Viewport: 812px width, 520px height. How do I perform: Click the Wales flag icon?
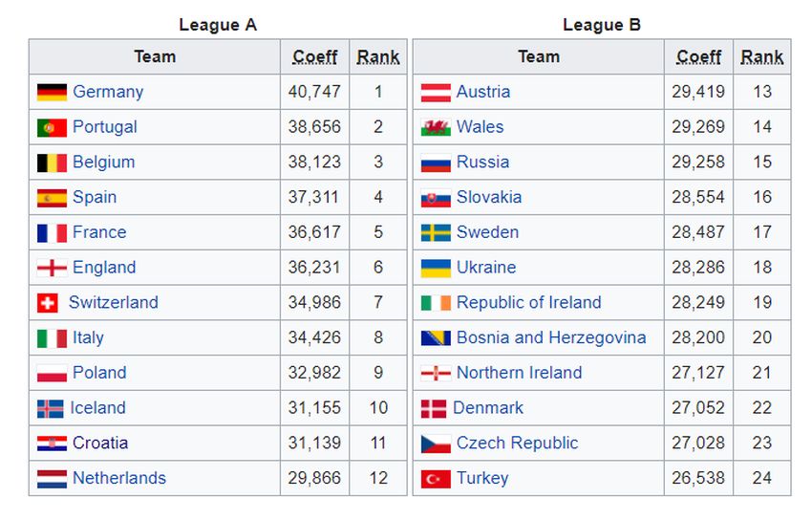point(436,128)
